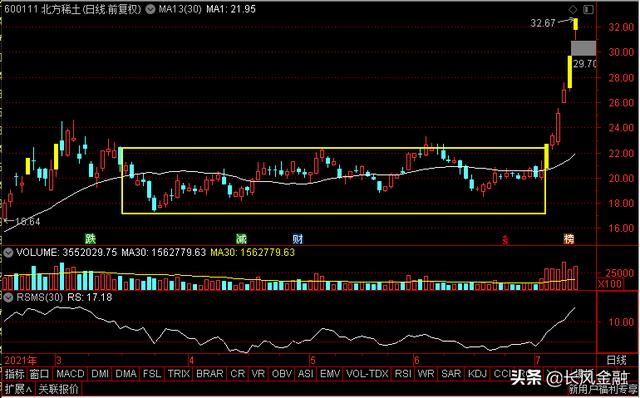640x398 pixels.
Task: Click the green 减 event marker
Action: click(241, 238)
